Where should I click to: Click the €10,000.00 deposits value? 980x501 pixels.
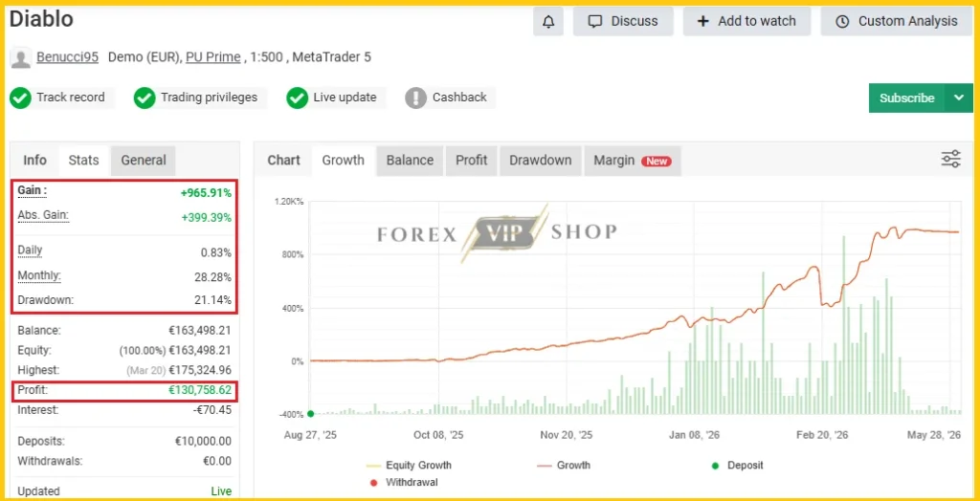[203, 442]
